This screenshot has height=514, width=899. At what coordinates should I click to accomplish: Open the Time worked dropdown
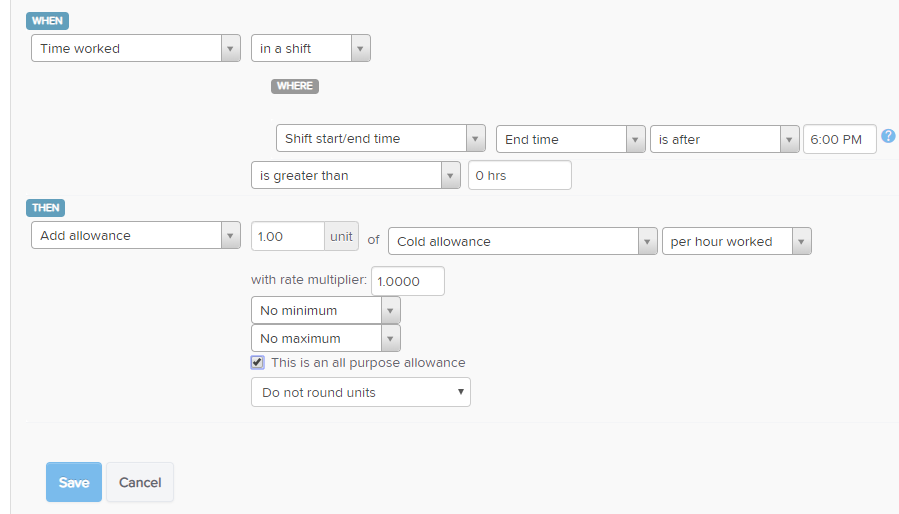coord(136,48)
